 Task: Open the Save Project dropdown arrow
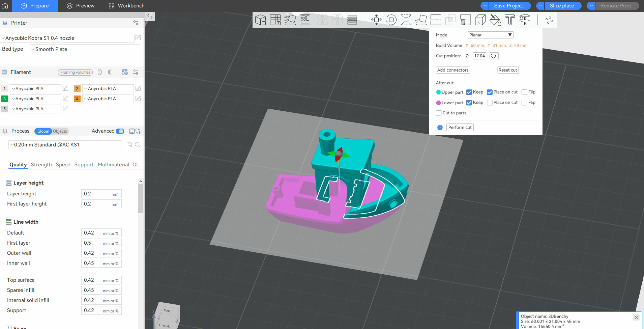tap(485, 6)
